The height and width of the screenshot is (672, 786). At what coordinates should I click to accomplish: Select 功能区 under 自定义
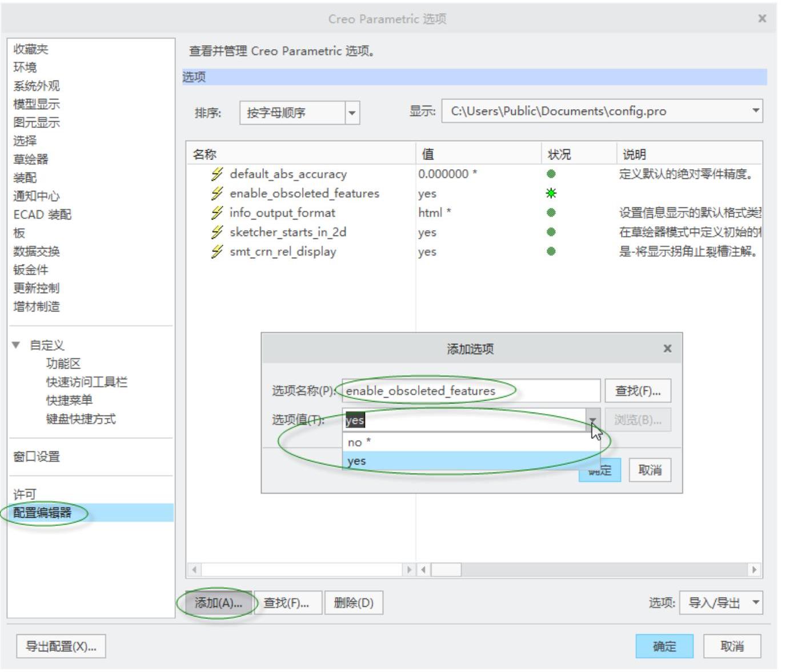[63, 363]
